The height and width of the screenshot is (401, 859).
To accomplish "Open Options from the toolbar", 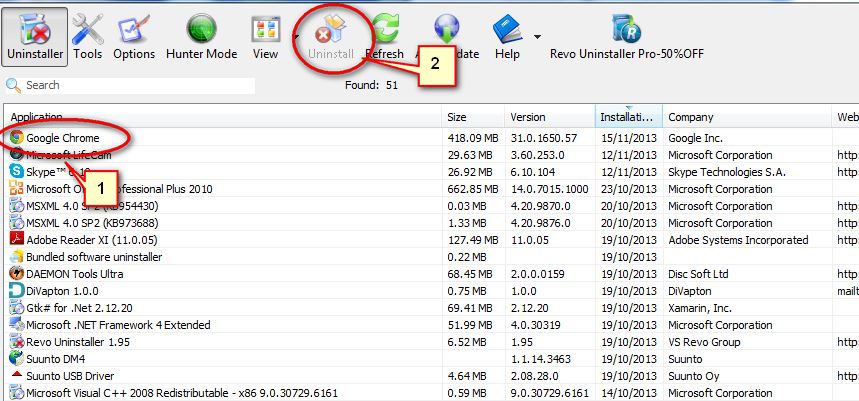I will 134,36.
